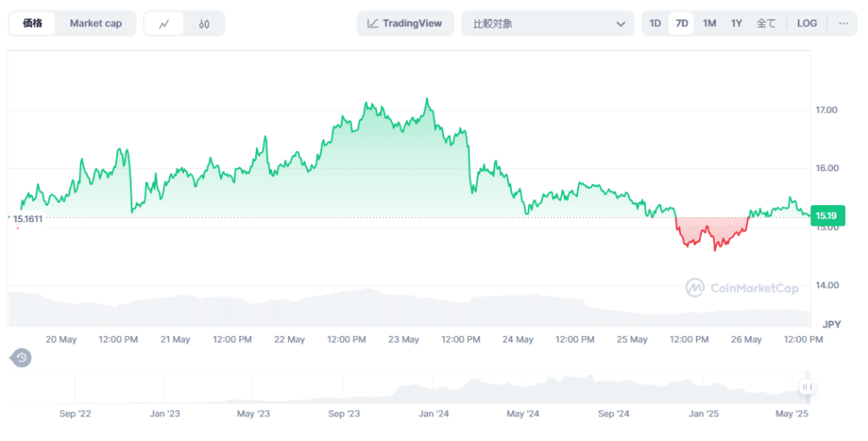Click the 15.1611 baseline price label
This screenshot has height=441, width=868.
27,219
